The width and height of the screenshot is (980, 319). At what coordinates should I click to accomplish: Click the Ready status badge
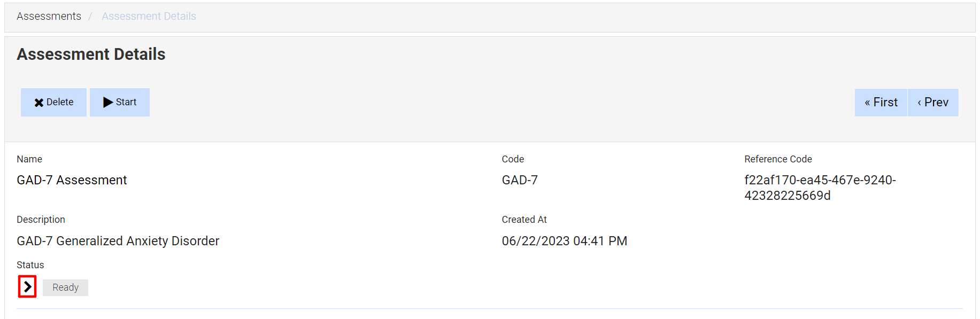[65, 287]
